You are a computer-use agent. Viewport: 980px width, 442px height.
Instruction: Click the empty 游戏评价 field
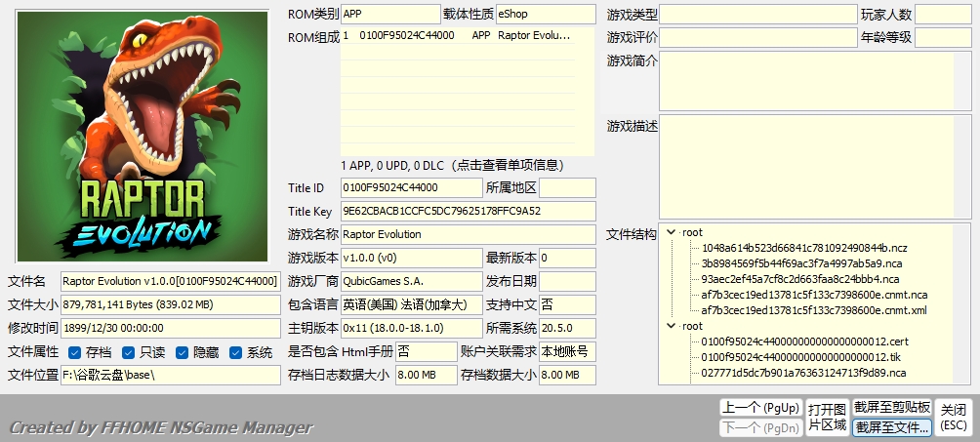(x=758, y=37)
